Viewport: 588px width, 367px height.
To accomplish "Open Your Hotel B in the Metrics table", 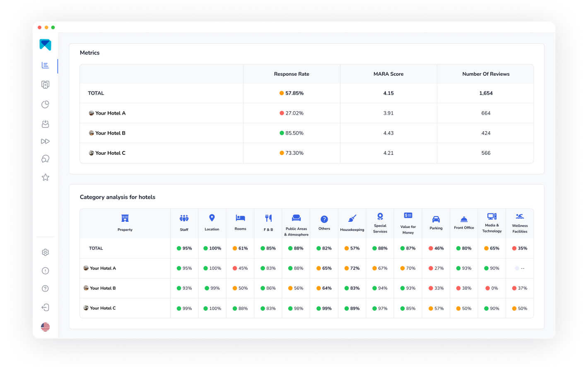I will [111, 133].
